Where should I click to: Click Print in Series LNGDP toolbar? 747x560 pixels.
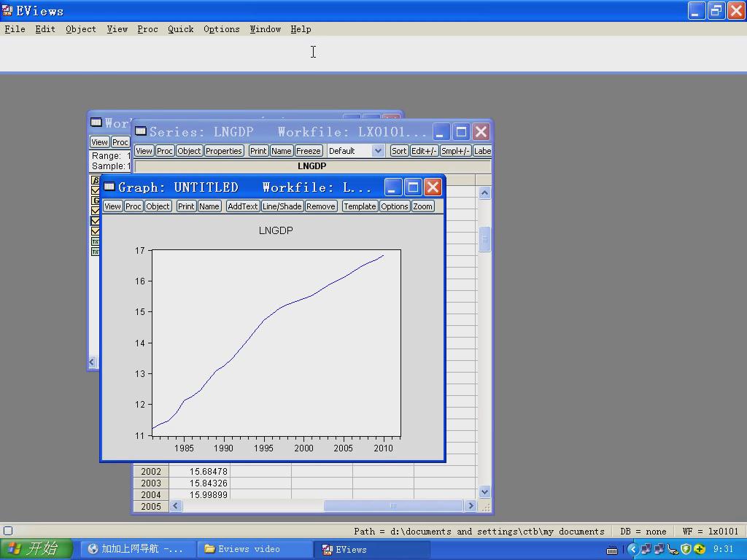pyautogui.click(x=258, y=151)
